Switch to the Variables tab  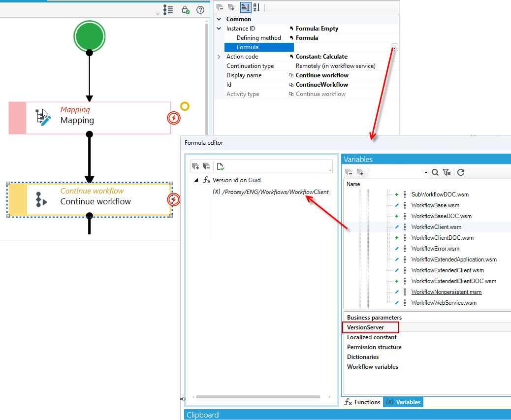pyautogui.click(x=403, y=402)
